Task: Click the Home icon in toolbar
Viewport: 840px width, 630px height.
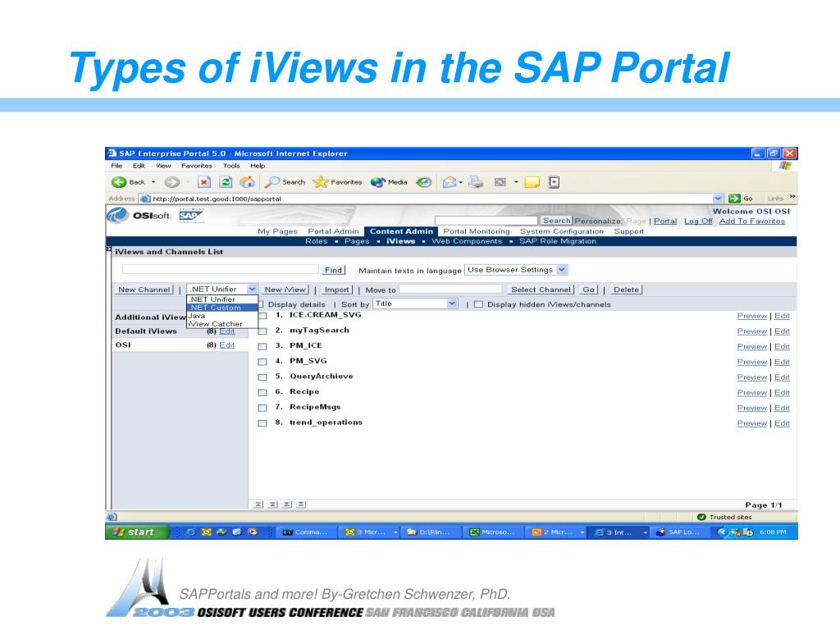Action: [247, 182]
